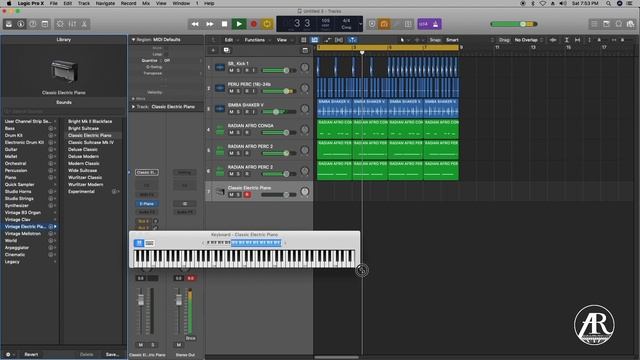Toggle the purple count-in and metronome button

coord(429,24)
